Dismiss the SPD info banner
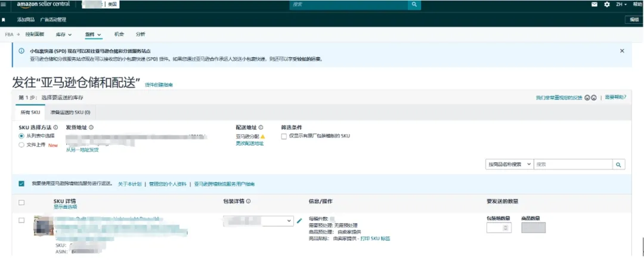 [622, 51]
